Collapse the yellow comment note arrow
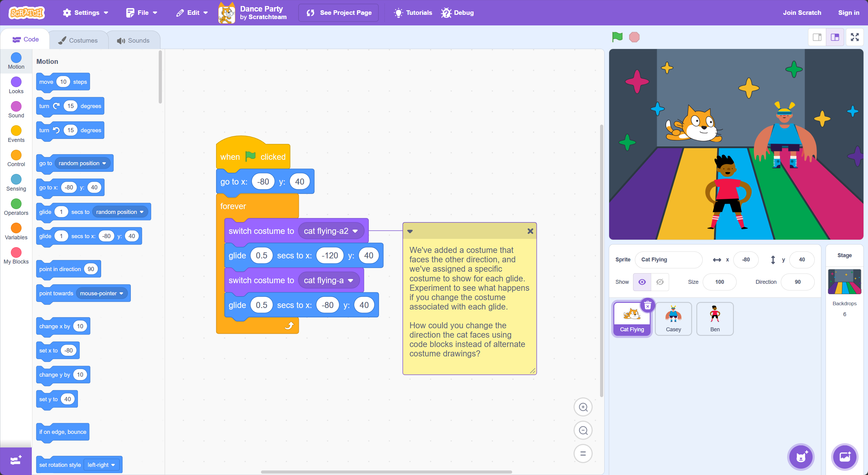 pos(410,231)
